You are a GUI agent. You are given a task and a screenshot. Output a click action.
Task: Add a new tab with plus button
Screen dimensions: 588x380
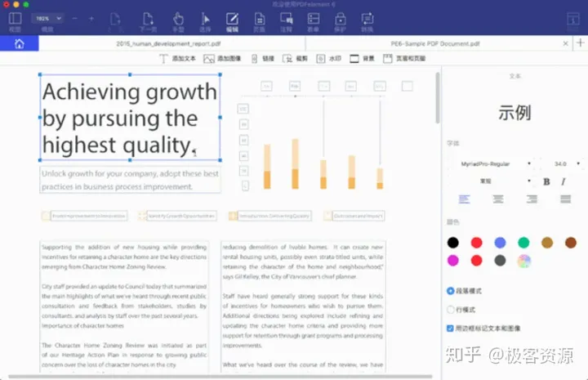pyautogui.click(x=580, y=42)
